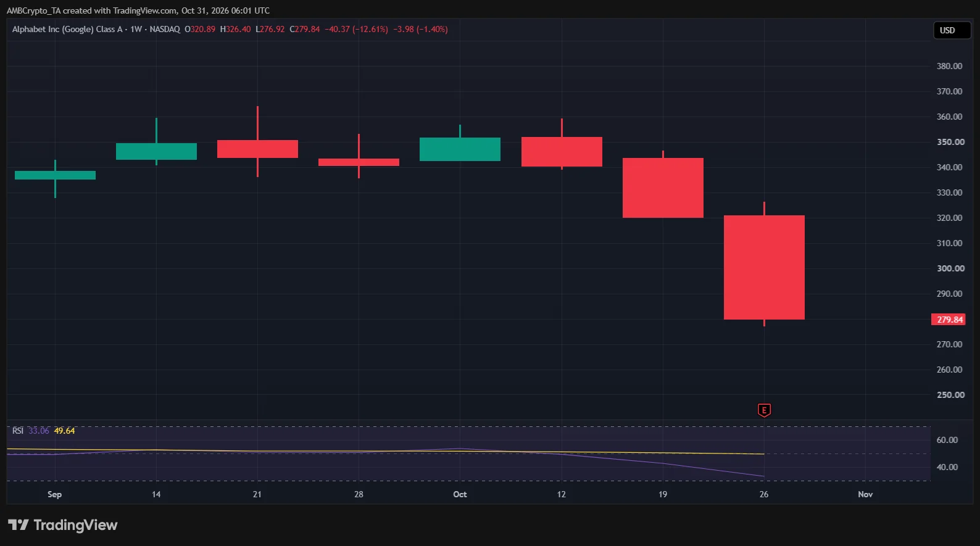The image size is (980, 546).
Task: Select the high value H326.40
Action: 235,29
